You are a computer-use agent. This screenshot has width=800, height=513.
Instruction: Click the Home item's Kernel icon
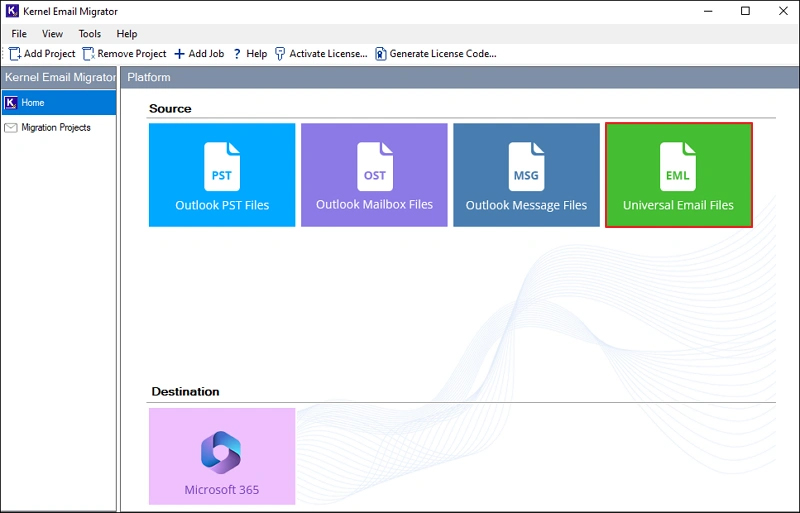point(11,103)
